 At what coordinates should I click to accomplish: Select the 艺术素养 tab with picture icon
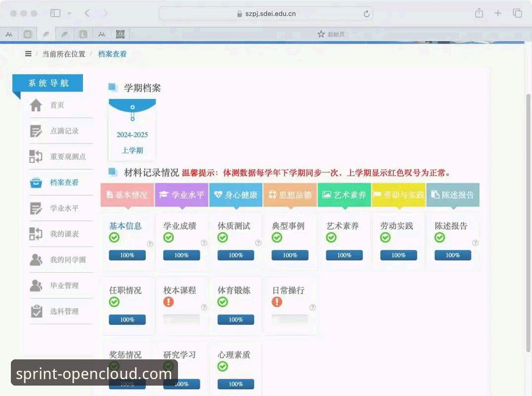click(344, 195)
